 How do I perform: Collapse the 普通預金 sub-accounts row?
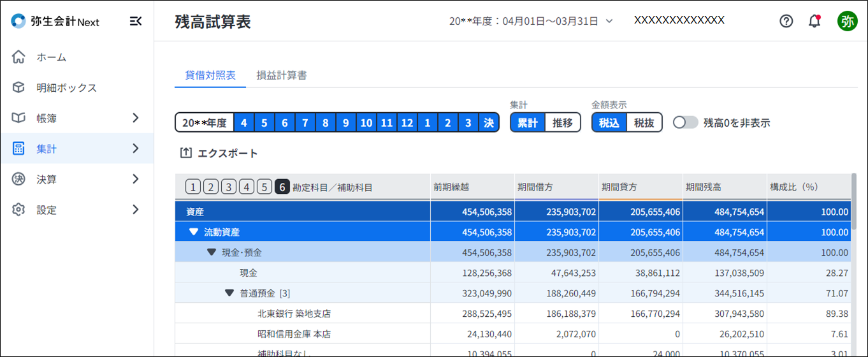229,293
